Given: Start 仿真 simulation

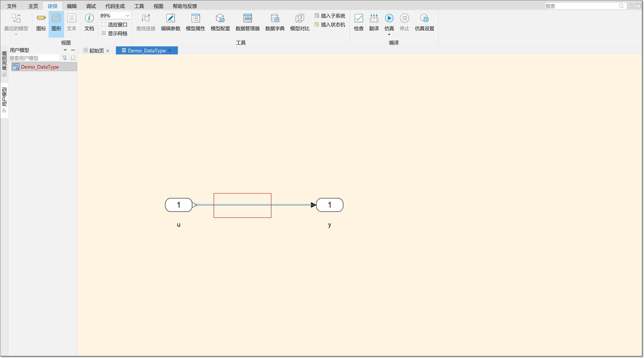Looking at the screenshot, I should [389, 22].
